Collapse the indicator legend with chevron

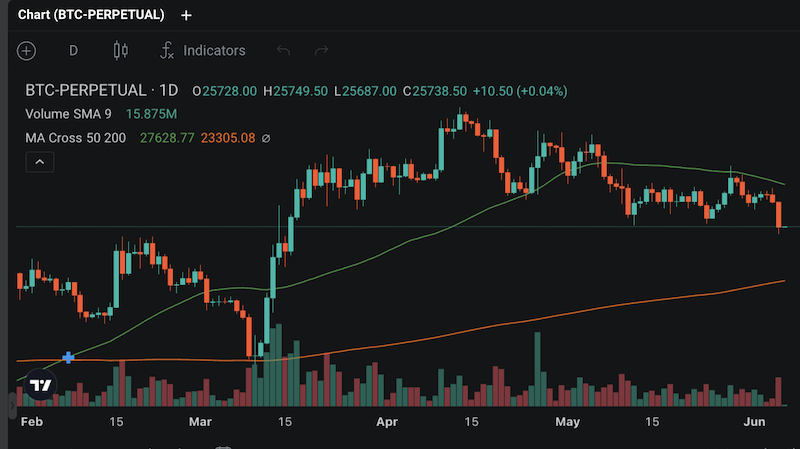click(x=40, y=162)
